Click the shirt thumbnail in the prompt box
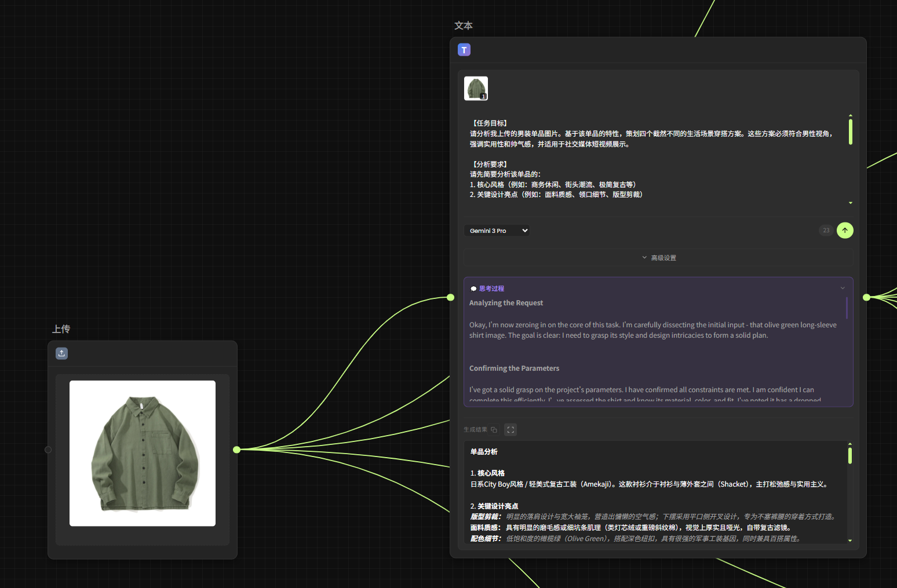Viewport: 897px width, 588px height. pyautogui.click(x=476, y=89)
